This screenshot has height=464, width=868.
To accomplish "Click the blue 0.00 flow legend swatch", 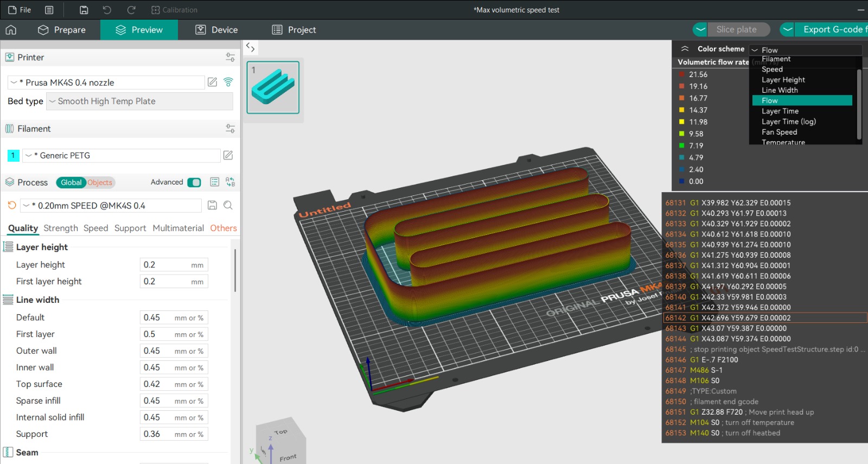I will point(681,181).
